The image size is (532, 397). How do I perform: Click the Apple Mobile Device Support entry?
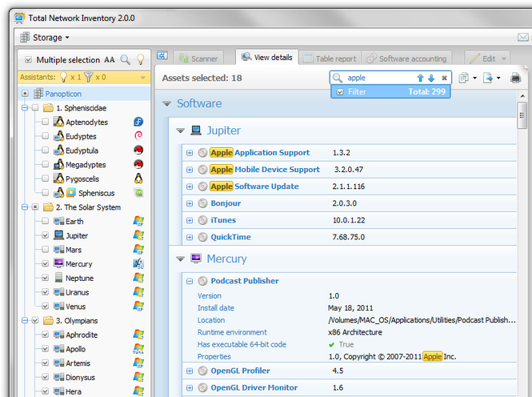pyautogui.click(x=265, y=170)
